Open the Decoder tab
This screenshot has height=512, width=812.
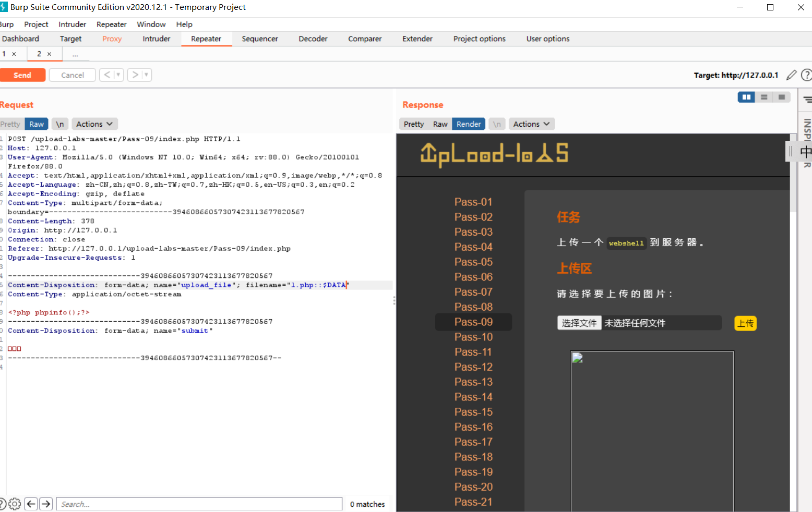click(313, 39)
